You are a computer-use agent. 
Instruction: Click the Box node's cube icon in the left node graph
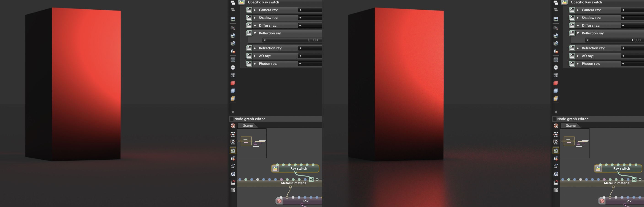(279, 201)
